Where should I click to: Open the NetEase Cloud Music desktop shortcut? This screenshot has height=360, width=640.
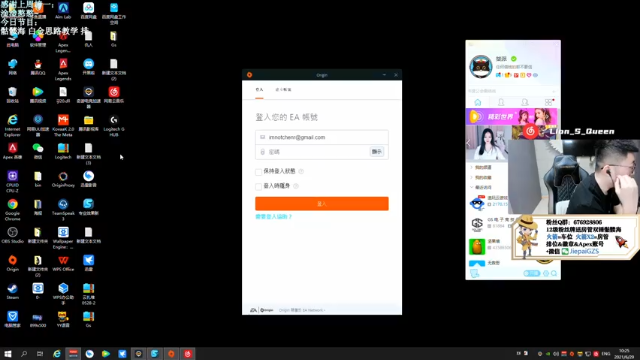114,95
